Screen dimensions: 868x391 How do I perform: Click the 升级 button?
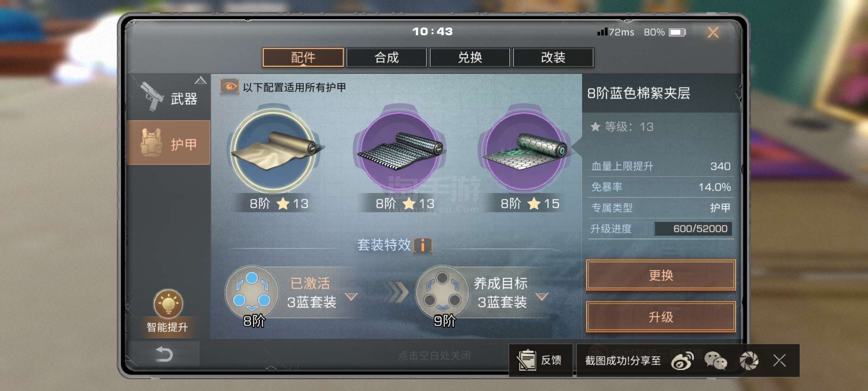point(661,317)
